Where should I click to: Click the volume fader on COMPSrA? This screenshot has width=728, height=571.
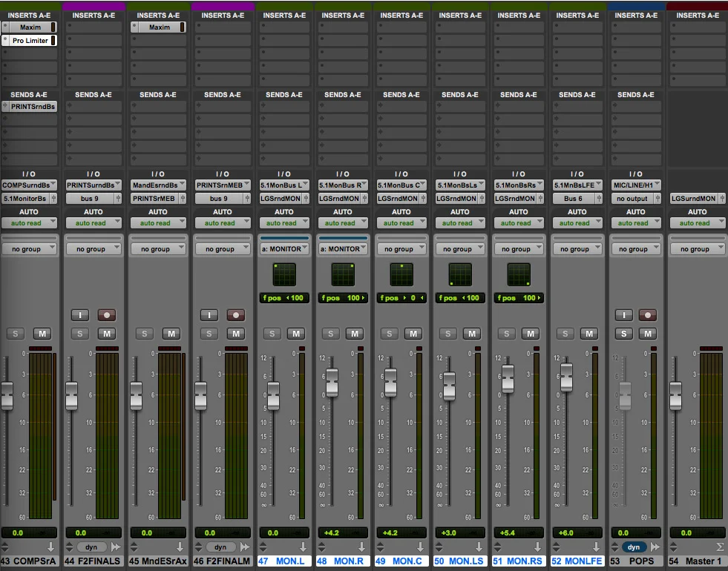coord(7,396)
